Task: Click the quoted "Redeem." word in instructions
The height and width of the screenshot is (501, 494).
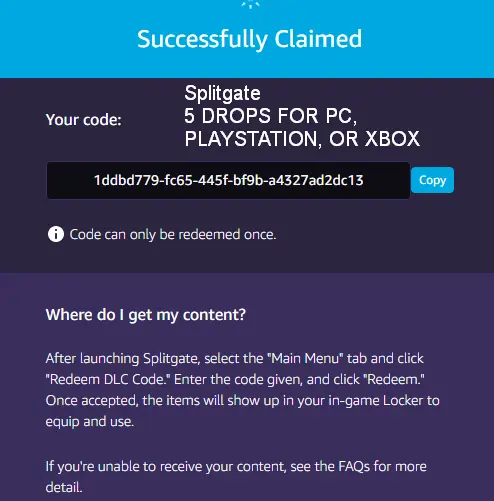Action: tap(394, 379)
